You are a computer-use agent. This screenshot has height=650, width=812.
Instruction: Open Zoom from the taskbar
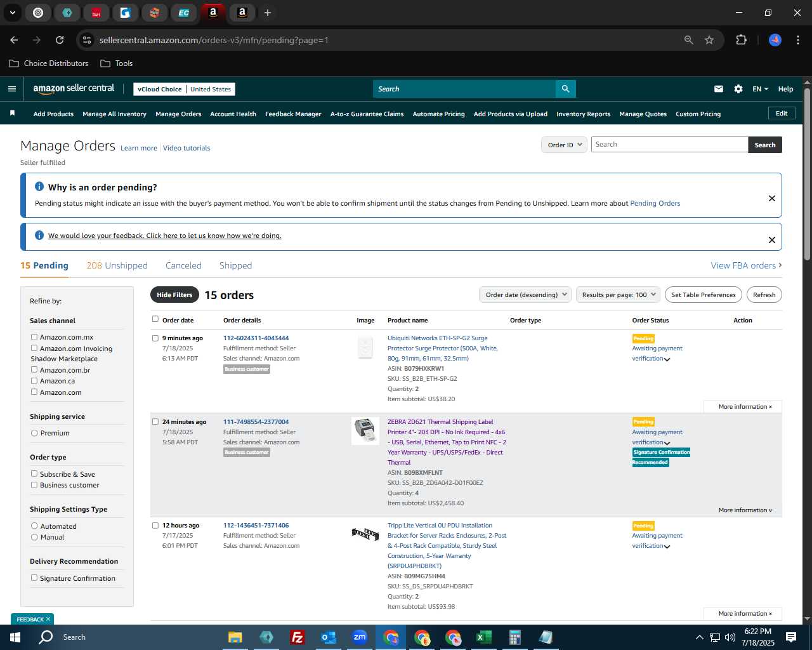360,637
